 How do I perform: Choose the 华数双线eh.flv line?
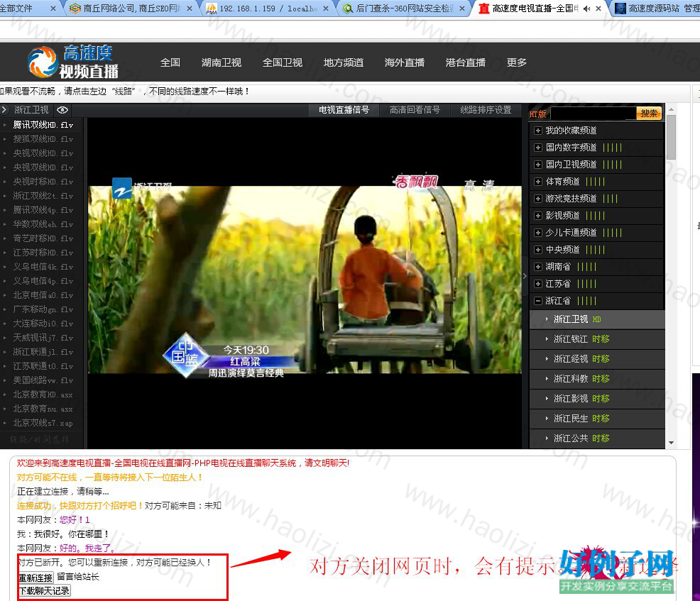pos(43,224)
